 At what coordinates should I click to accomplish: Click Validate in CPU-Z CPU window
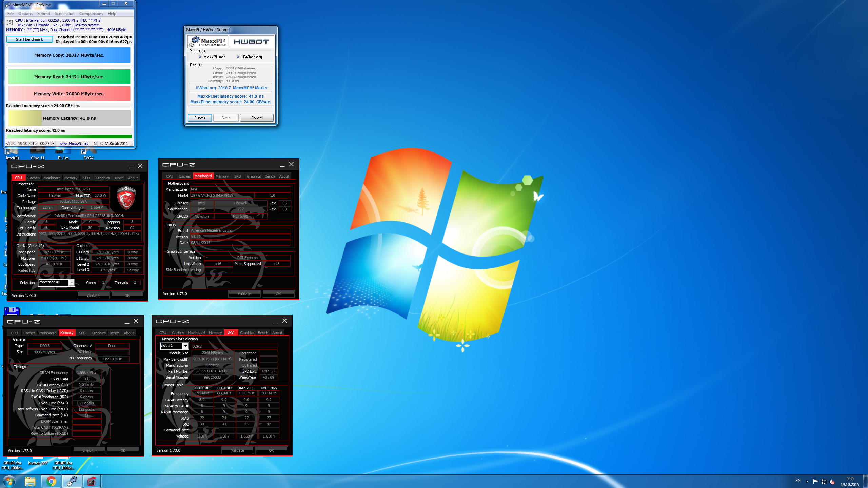[x=93, y=296]
